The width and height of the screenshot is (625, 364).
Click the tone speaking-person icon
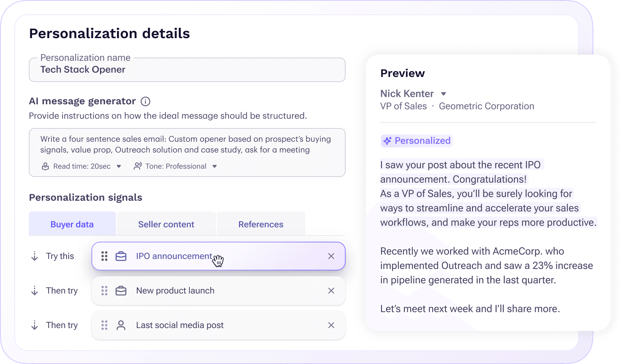pyautogui.click(x=138, y=166)
